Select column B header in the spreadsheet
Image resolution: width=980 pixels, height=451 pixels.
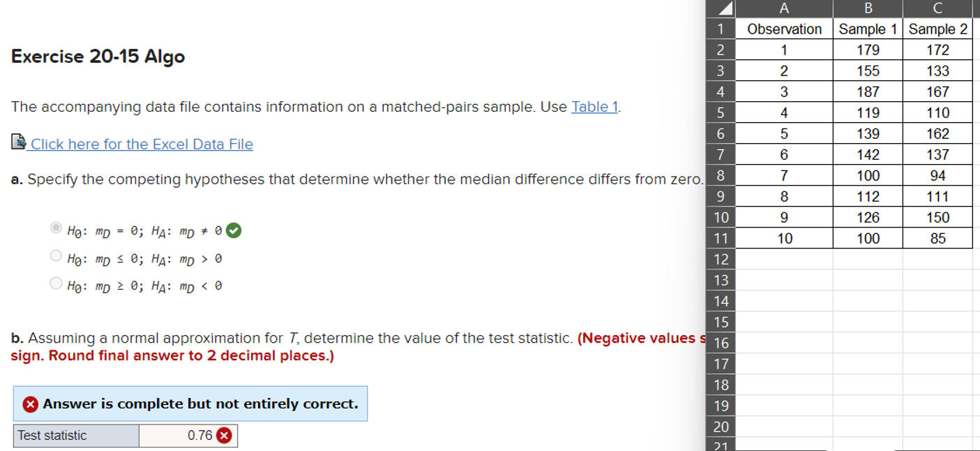tap(868, 8)
